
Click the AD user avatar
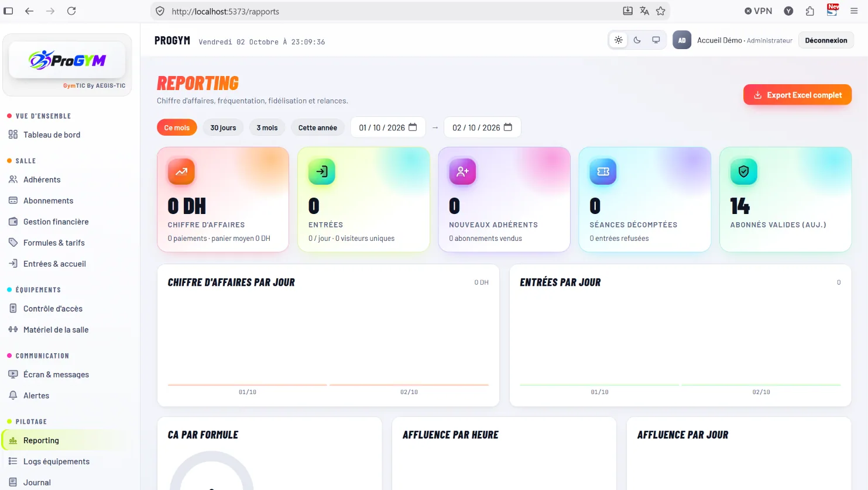pos(682,40)
